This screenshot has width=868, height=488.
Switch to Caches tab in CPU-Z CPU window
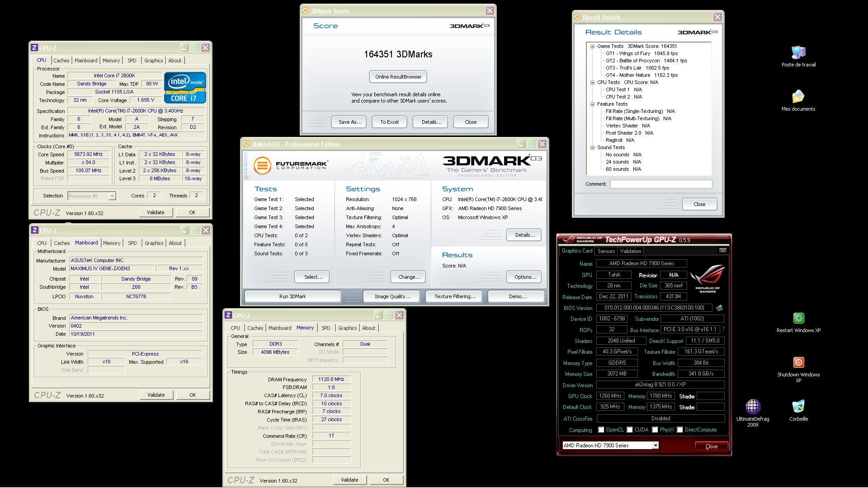tap(61, 61)
